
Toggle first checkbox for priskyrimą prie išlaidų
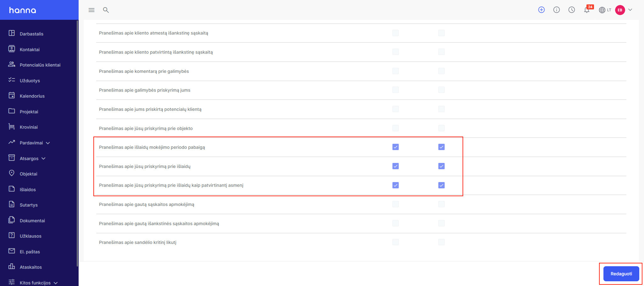tap(396, 166)
